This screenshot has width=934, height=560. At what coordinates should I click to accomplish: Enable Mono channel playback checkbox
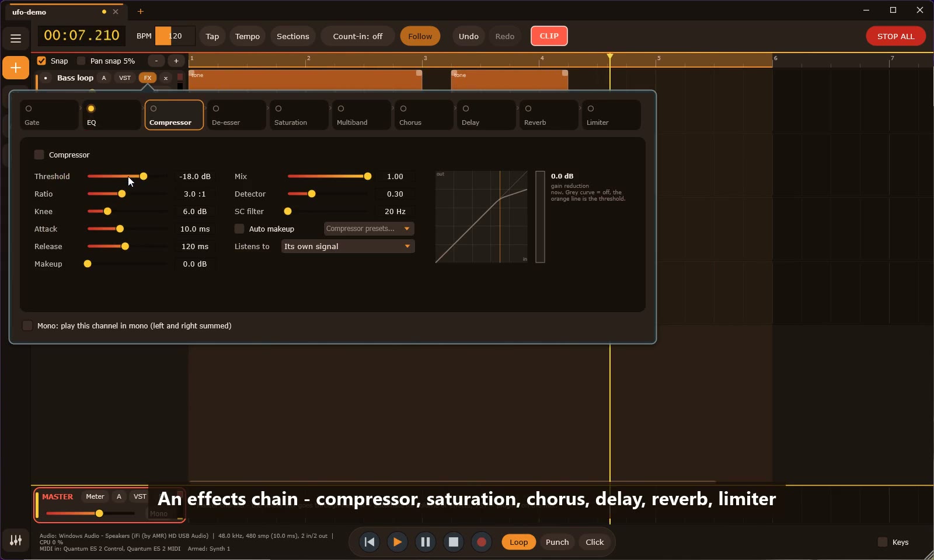pyautogui.click(x=27, y=325)
